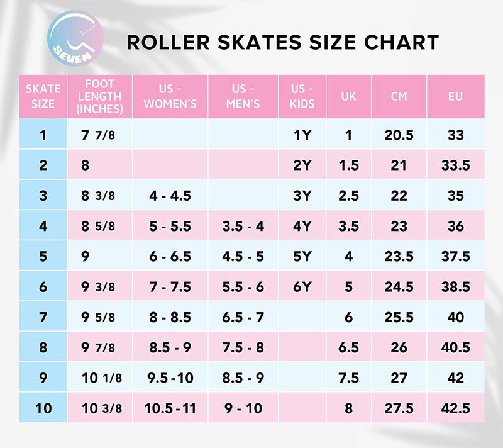Image resolution: width=503 pixels, height=448 pixels.
Task: Select the men's 3.5 - 4 cell
Action: [x=243, y=226]
